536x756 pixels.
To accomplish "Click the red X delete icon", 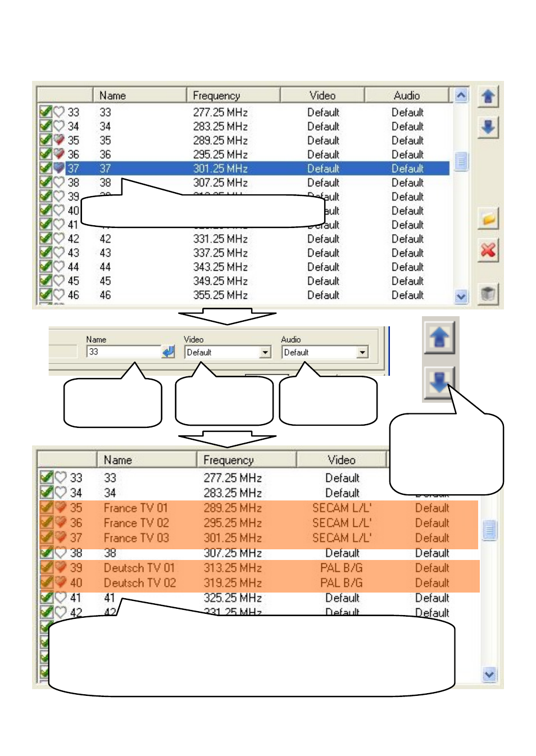I will 488,250.
